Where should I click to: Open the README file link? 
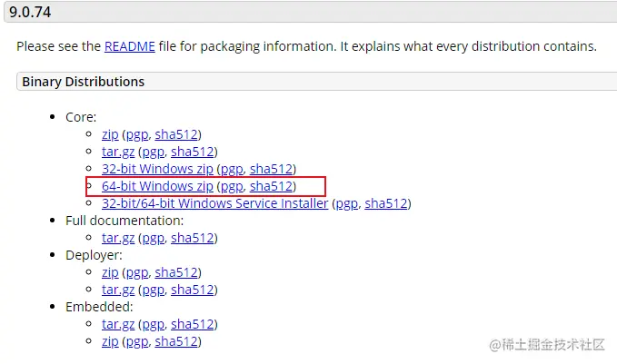pos(131,46)
